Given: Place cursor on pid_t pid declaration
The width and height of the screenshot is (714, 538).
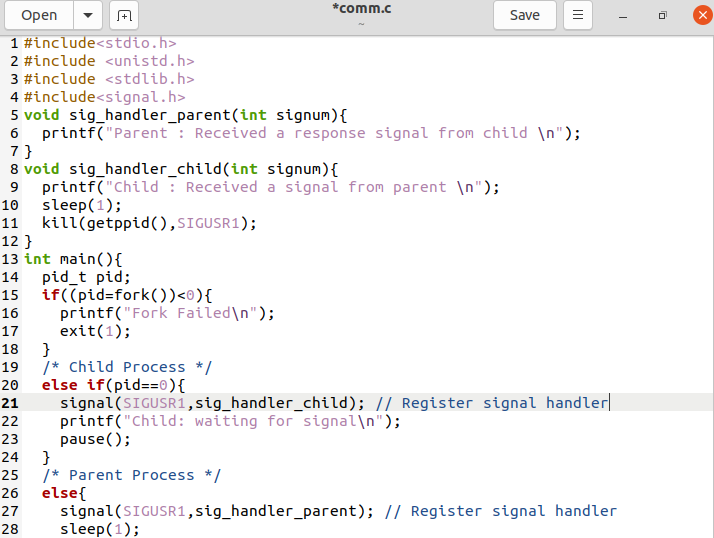Looking at the screenshot, I should tap(86, 277).
